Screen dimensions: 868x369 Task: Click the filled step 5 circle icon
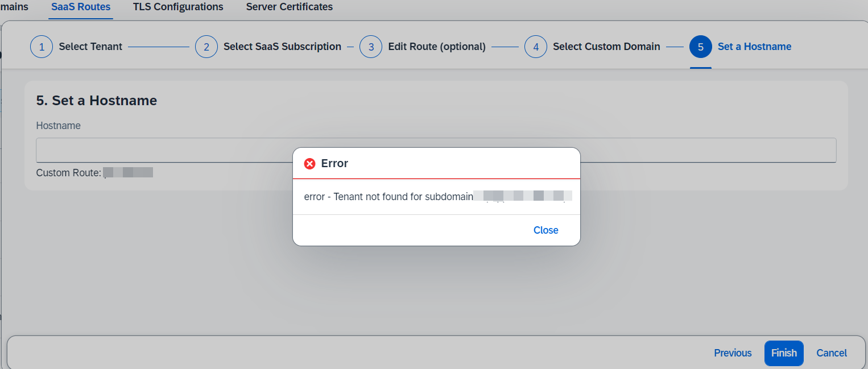[x=701, y=47]
